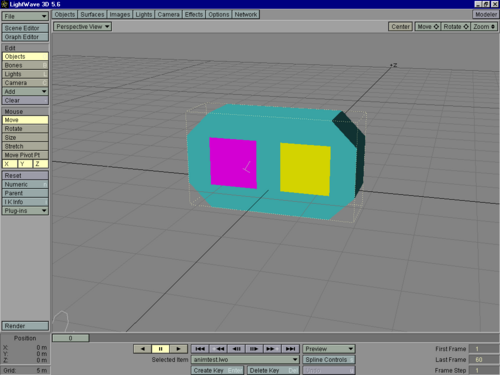
Task: Open the File dropdown menu
Action: pyautogui.click(x=25, y=16)
